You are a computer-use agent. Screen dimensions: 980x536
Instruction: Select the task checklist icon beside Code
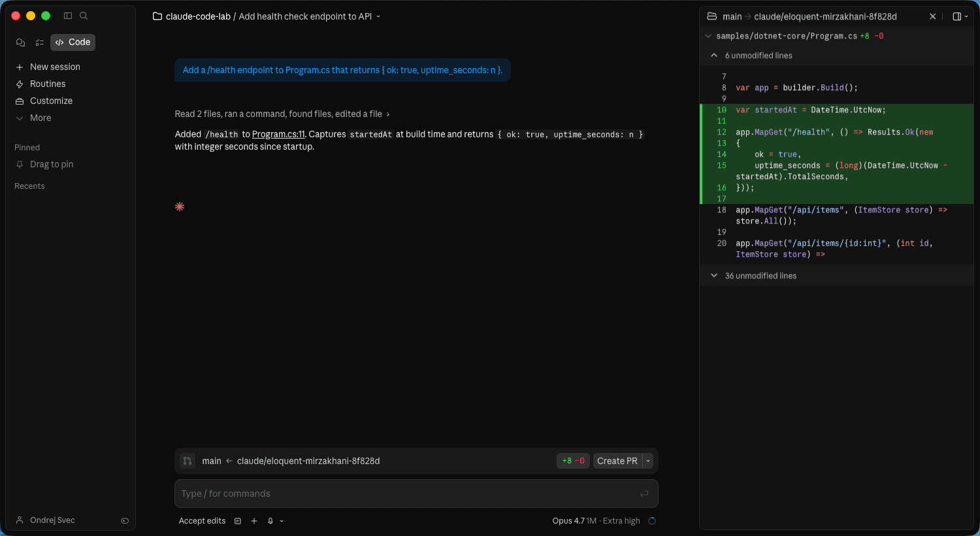[x=39, y=42]
